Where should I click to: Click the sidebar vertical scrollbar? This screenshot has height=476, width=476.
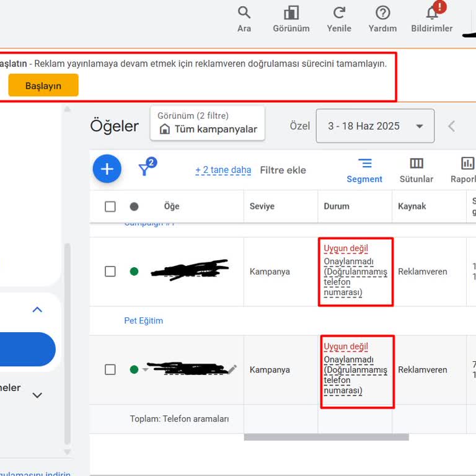click(68, 343)
